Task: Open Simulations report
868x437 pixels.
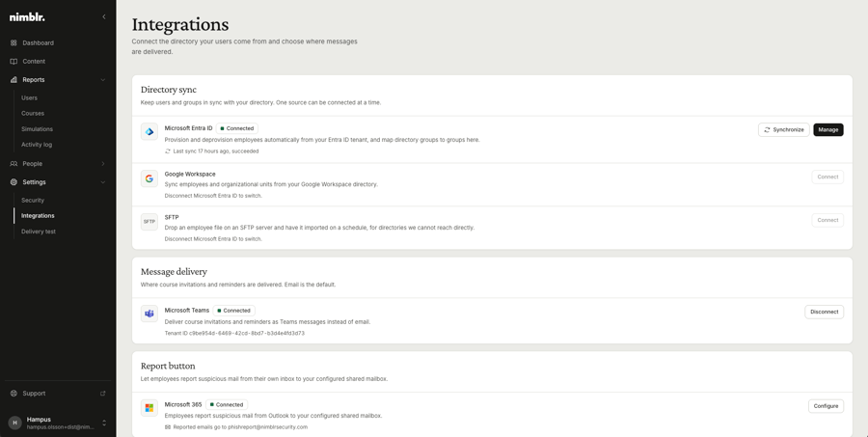Action: tap(37, 129)
